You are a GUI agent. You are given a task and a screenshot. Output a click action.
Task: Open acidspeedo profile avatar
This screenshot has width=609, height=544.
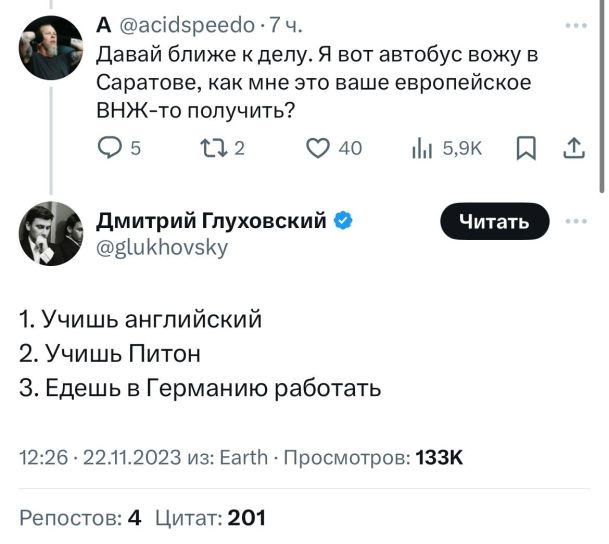pyautogui.click(x=50, y=46)
